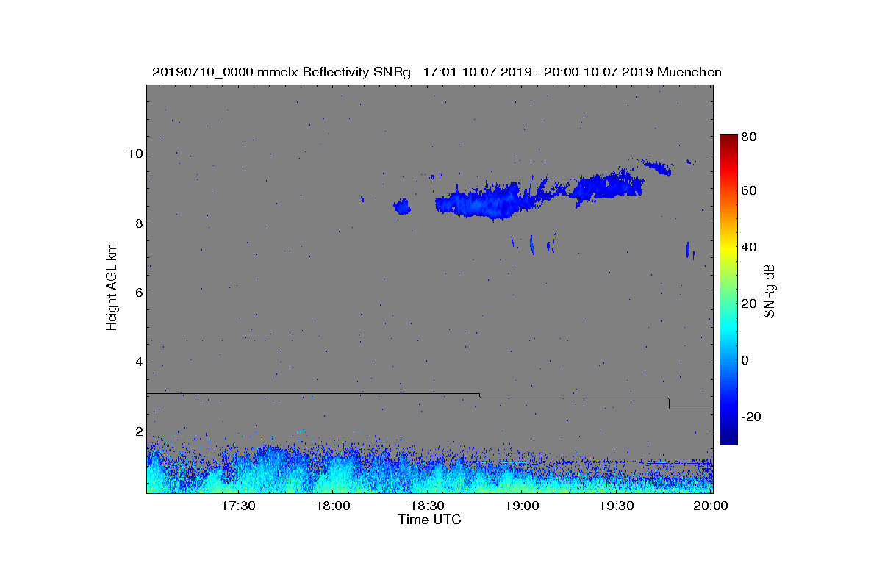Click the height tick label 4
This screenshot has height=588, width=882.
pos(137,362)
